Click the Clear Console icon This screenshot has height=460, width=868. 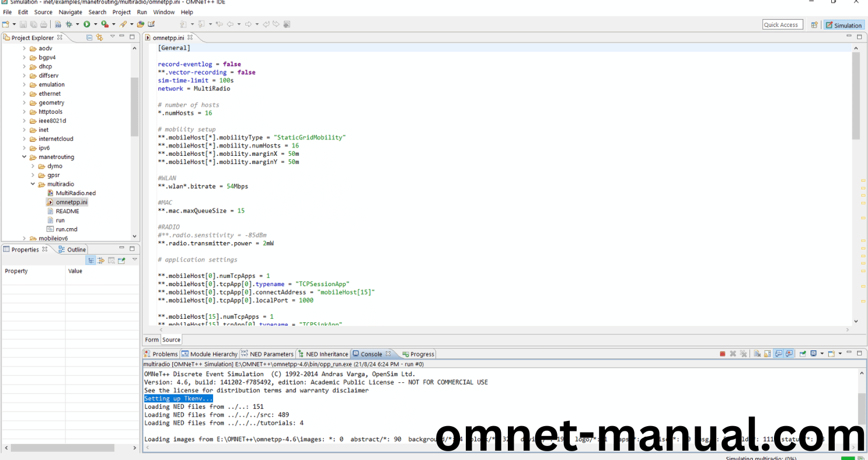(757, 354)
